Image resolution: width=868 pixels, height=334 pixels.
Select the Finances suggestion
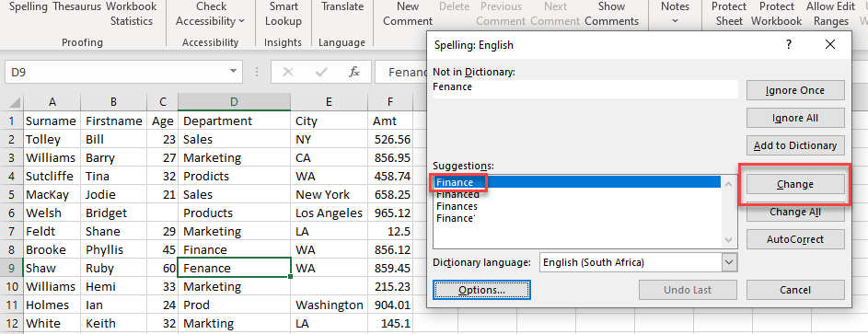577,206
